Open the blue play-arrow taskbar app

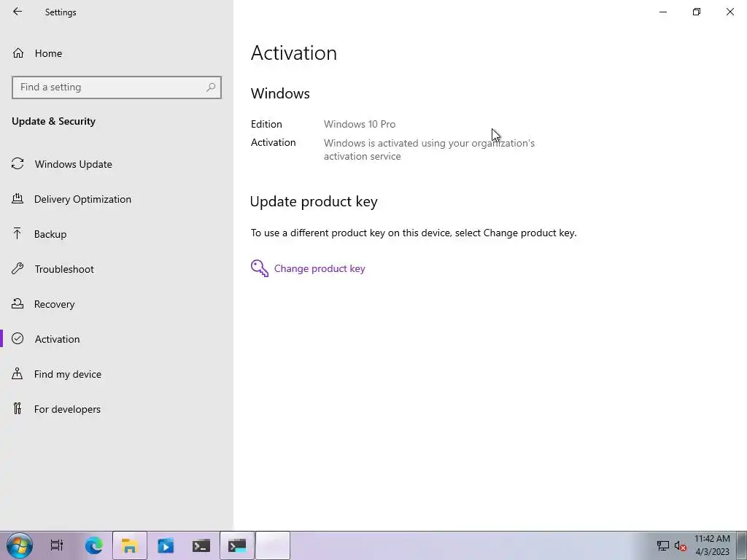(166, 545)
